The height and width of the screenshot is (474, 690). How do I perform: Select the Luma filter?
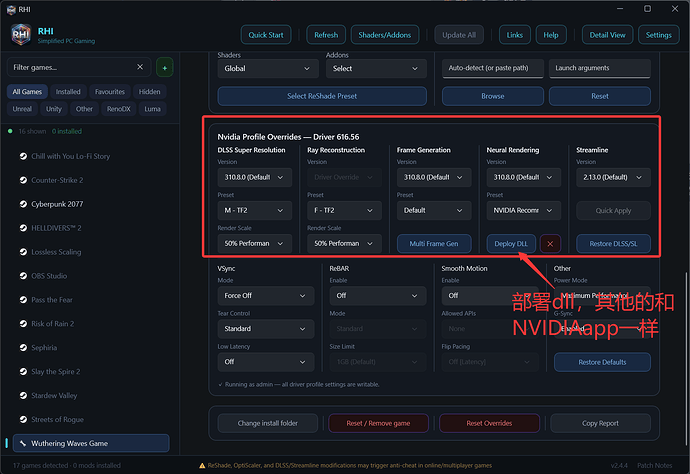click(152, 109)
